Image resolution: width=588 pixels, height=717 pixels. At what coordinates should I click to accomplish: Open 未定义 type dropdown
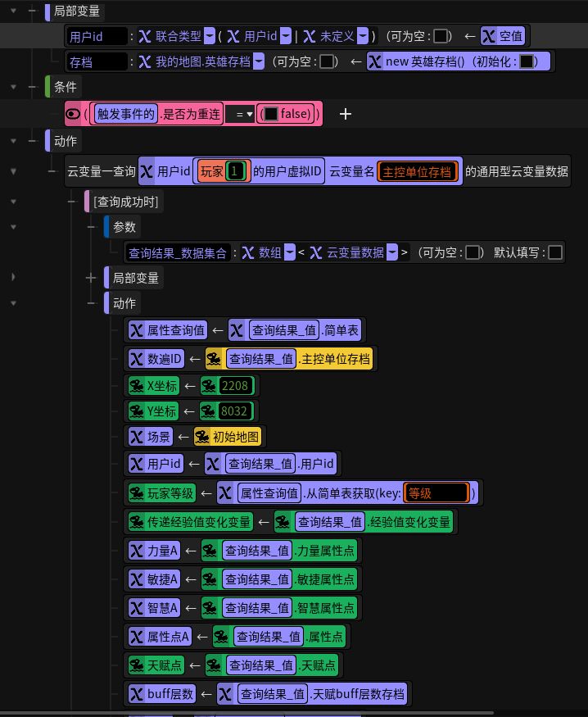363,36
